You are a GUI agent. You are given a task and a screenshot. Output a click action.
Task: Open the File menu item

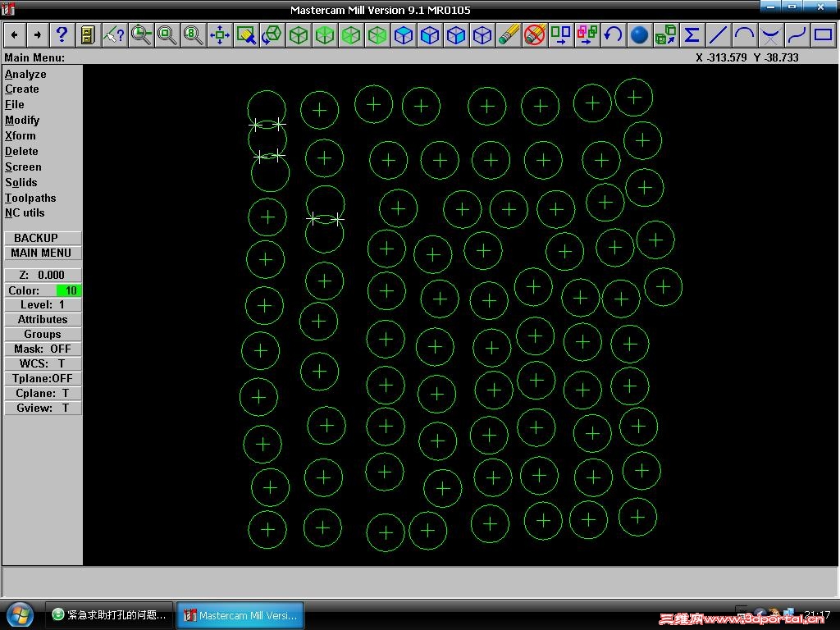tap(15, 104)
